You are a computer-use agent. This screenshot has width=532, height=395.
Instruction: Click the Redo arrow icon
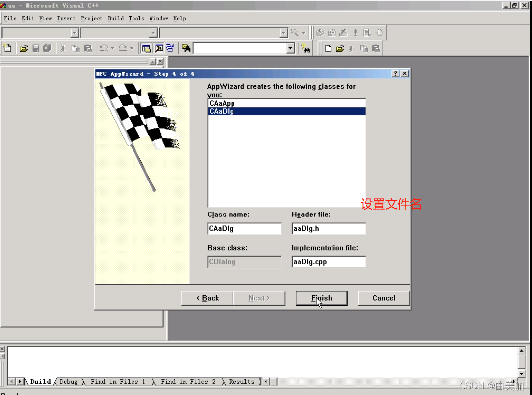click(x=123, y=48)
